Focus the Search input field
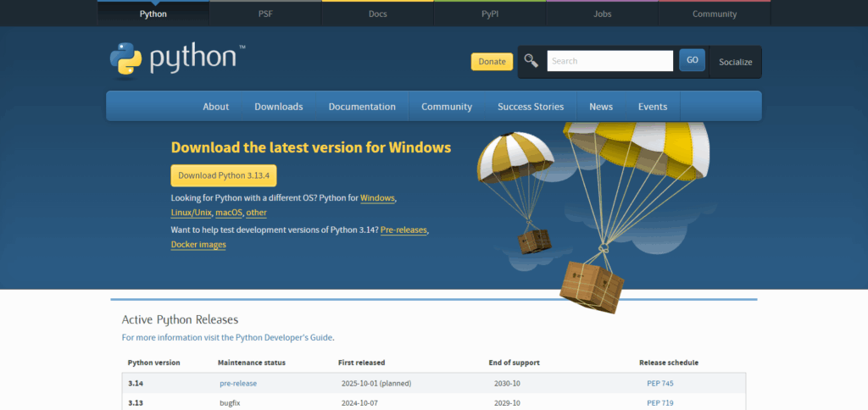Image resolution: width=868 pixels, height=410 pixels. coord(610,61)
